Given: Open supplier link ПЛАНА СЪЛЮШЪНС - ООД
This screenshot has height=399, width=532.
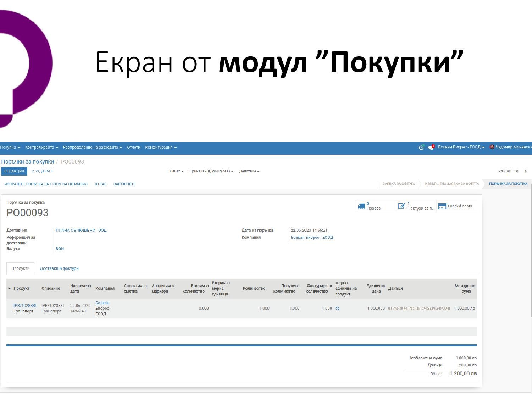Looking at the screenshot, I should [81, 231].
